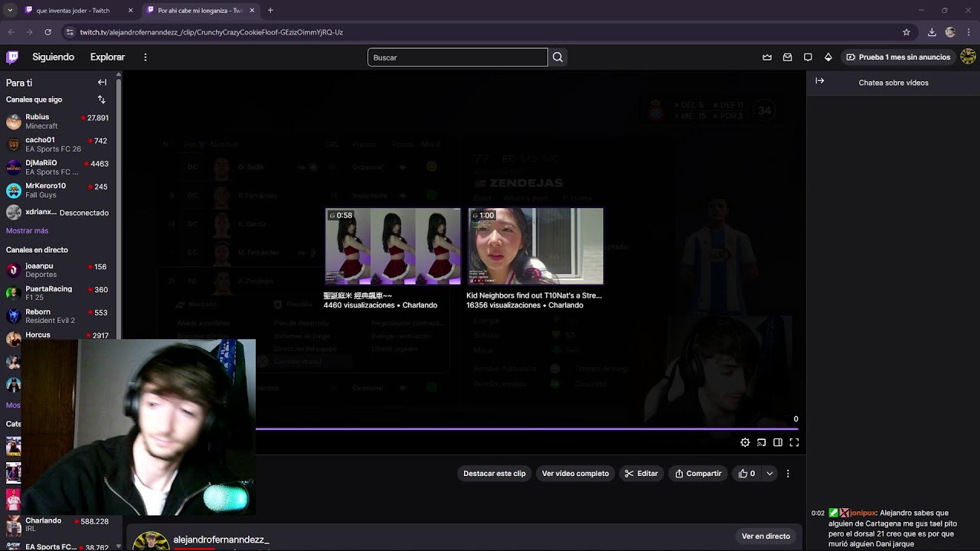Toggle theatre mode in player
The width and height of the screenshot is (980, 551).
(778, 442)
